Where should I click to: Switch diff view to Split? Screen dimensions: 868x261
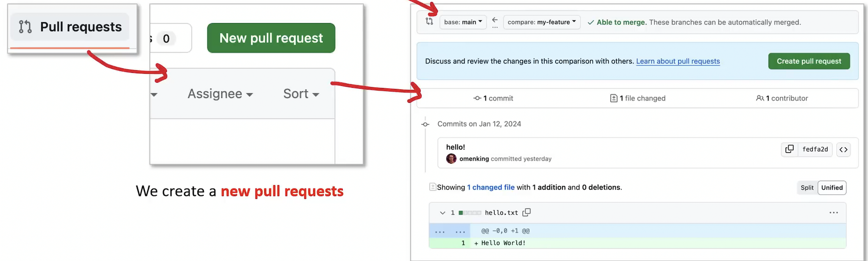[x=807, y=188]
